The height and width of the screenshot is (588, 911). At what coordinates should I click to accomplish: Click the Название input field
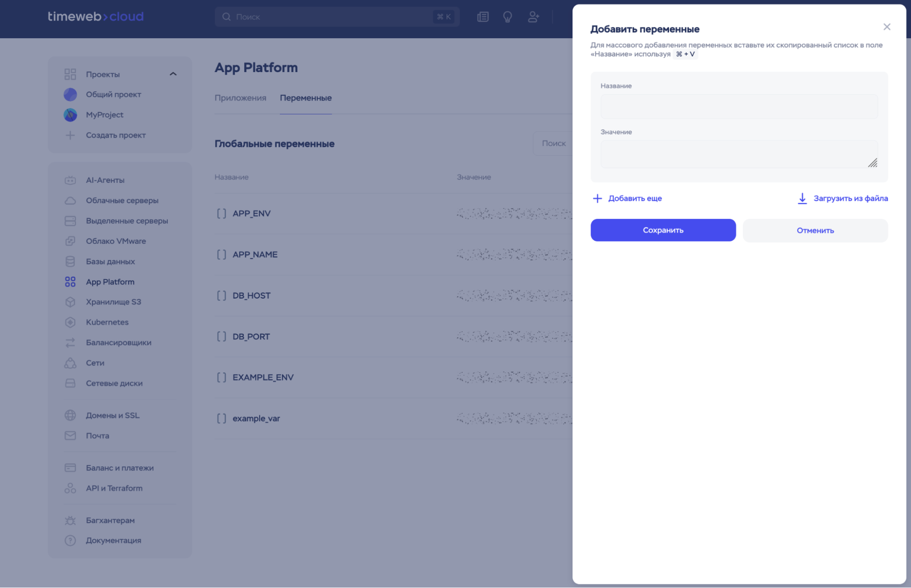coord(739,107)
